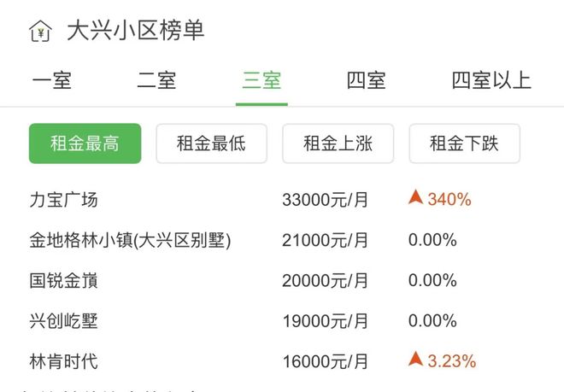564x392 pixels.
Task: Open the 四室 tab
Action: click(366, 81)
